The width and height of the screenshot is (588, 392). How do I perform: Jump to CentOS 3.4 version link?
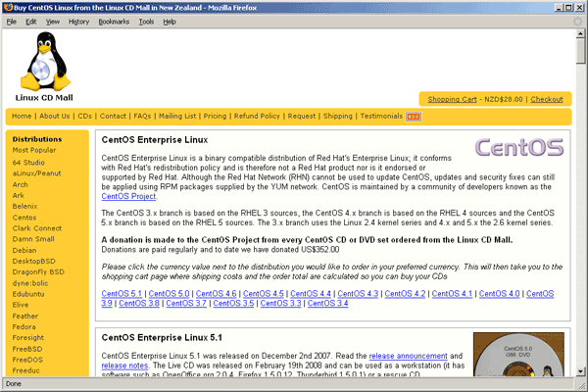click(327, 304)
